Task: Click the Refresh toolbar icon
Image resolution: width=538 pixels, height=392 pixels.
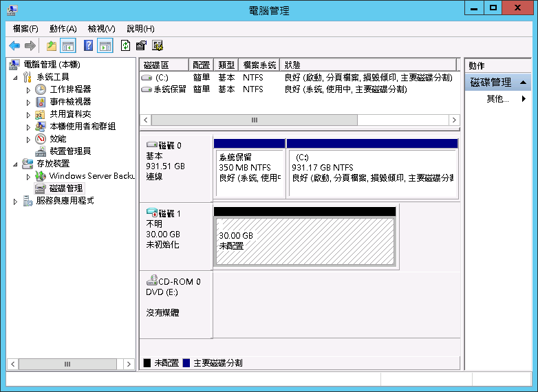Action: click(x=125, y=46)
